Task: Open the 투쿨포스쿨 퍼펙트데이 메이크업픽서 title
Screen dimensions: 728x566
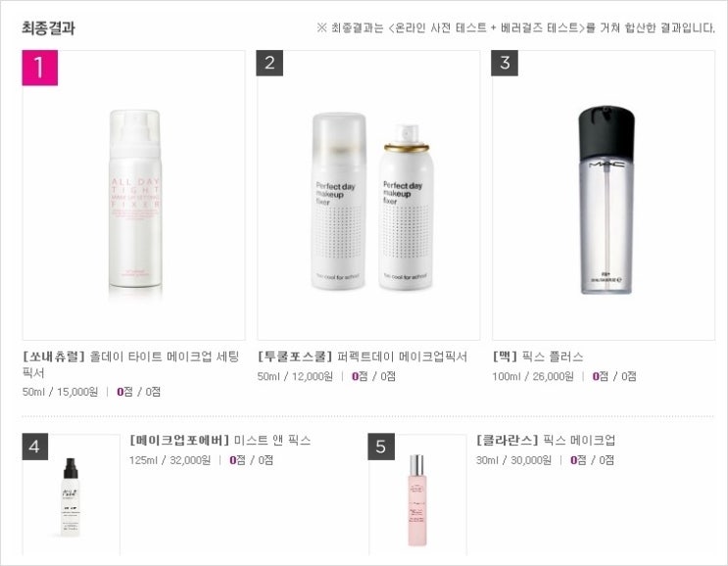Action: click(363, 356)
